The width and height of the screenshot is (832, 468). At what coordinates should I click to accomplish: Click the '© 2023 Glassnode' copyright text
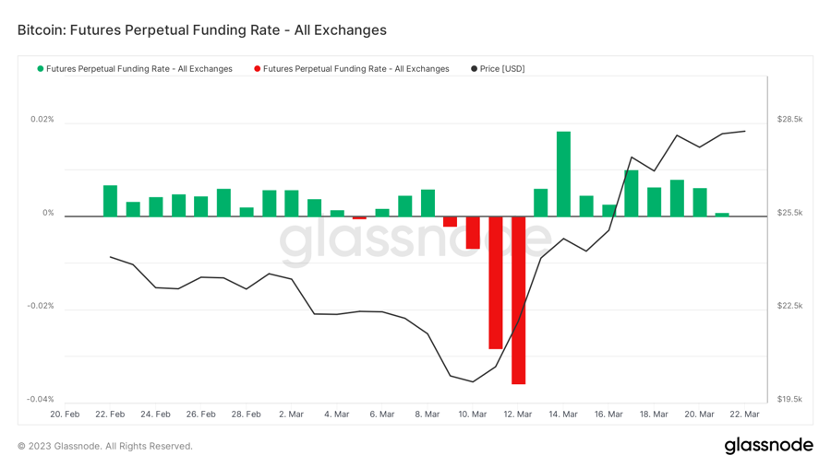tap(105, 446)
